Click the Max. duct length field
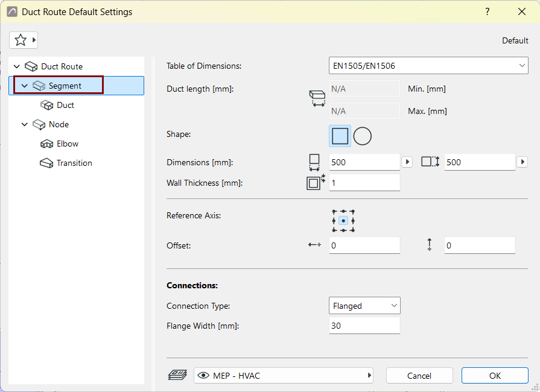 [x=364, y=111]
